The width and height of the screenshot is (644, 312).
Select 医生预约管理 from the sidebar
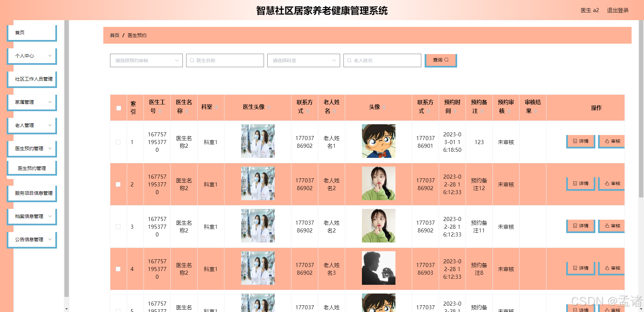(x=32, y=168)
